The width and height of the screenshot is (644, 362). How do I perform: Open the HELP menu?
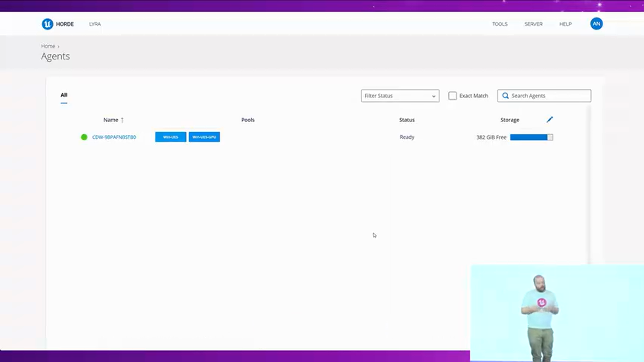point(566,24)
